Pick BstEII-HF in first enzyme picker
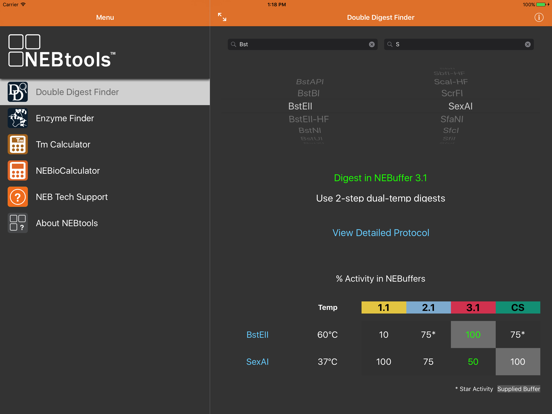Image resolution: width=552 pixels, height=414 pixels. 309,119
